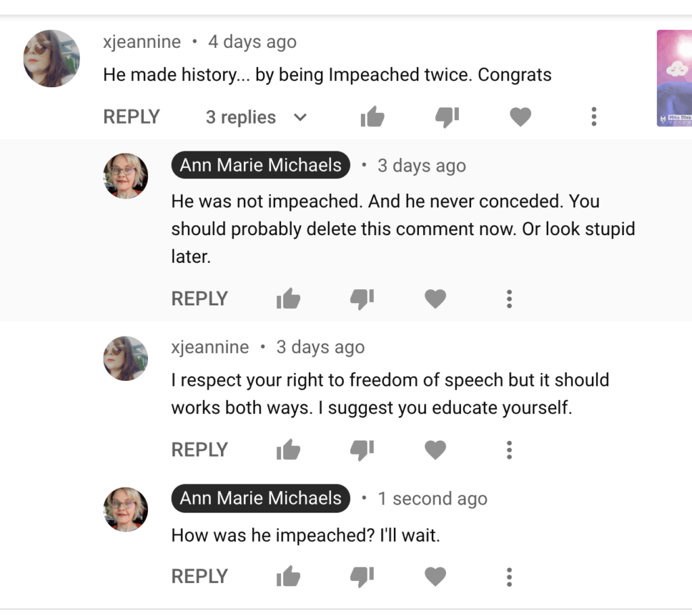Click Reply under xjeannine's top comment
This screenshot has width=692, height=616.
[131, 118]
